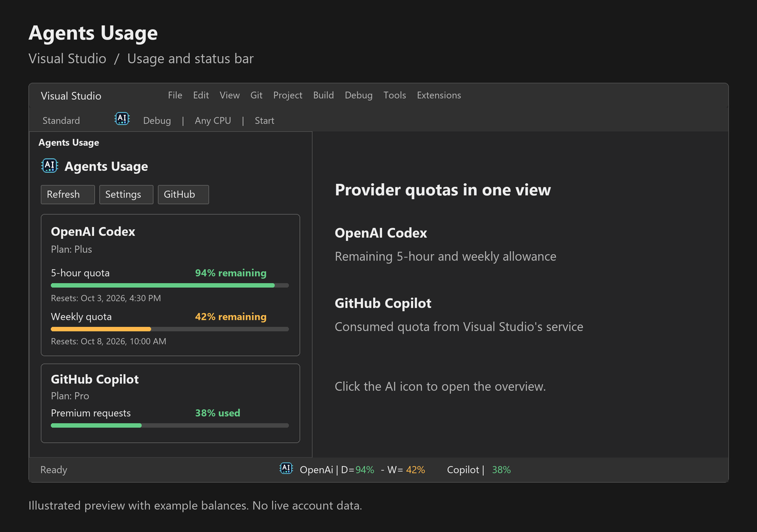Image resolution: width=757 pixels, height=532 pixels.
Task: Click the Standard toolbar label
Action: [x=61, y=121]
